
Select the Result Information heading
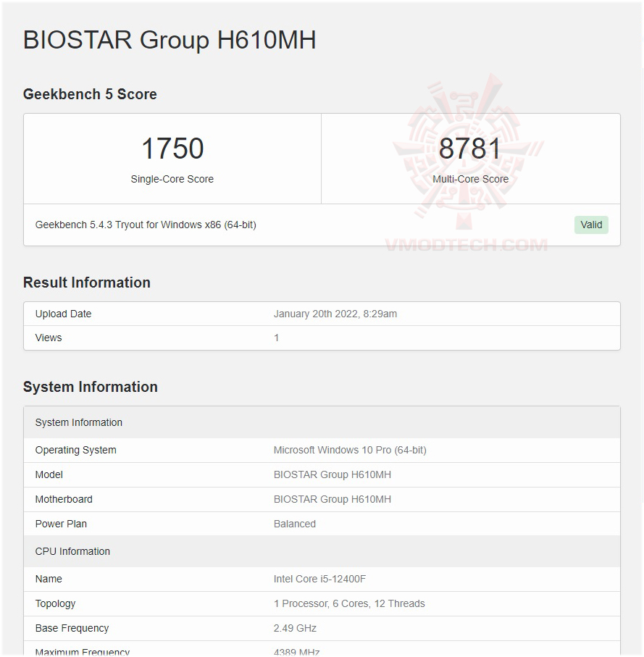[x=87, y=283]
